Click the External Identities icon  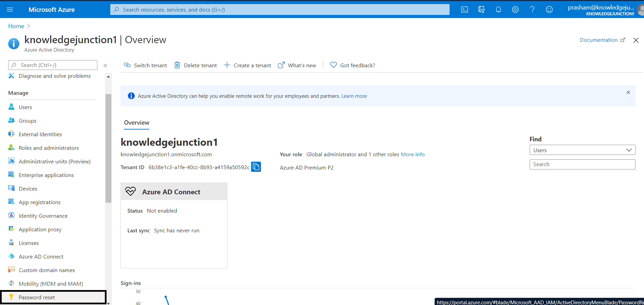pyautogui.click(x=12, y=134)
